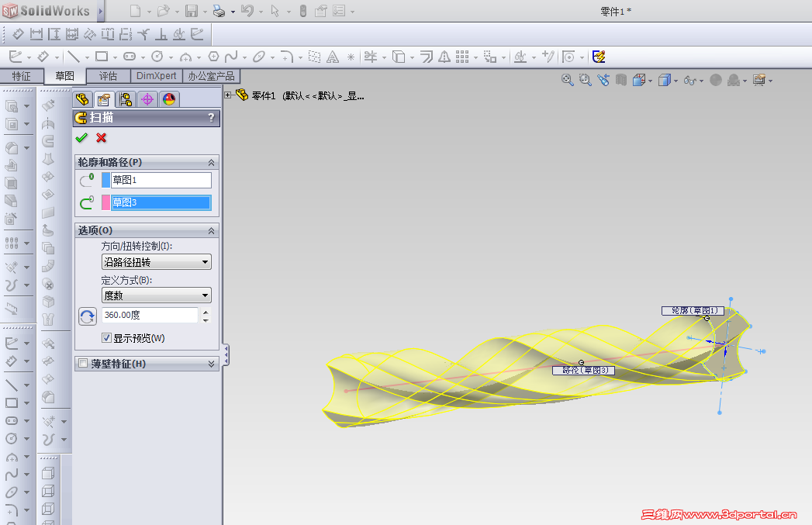Viewport: 812px width, 525px height.
Task: Cancel the sweep with the red X
Action: [x=102, y=138]
